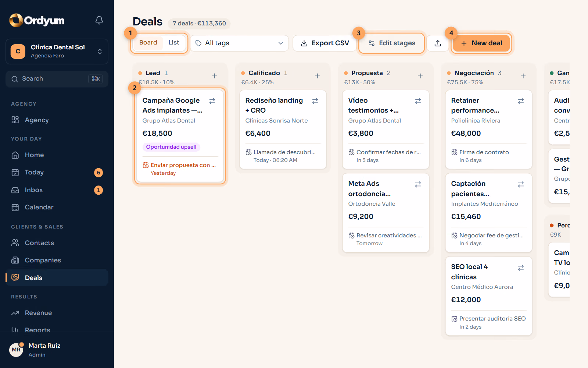588x368 pixels.
Task: Open overdue task Enviar propuesta con
Action: tap(180, 169)
